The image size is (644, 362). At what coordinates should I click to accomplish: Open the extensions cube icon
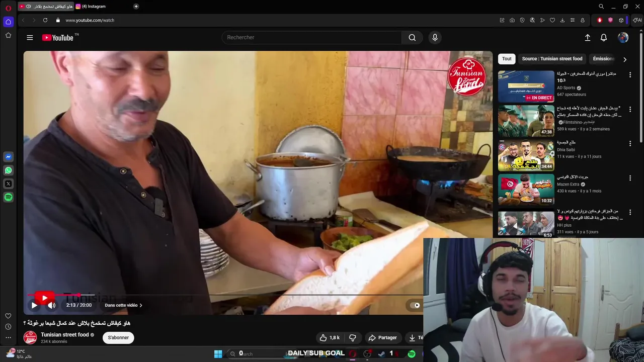pyautogui.click(x=621, y=20)
